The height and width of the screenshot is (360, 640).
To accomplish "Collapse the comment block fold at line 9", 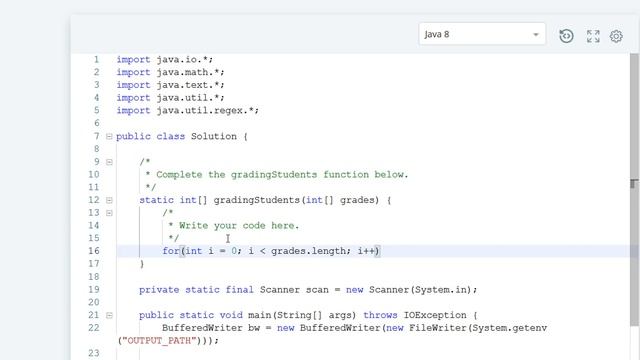I will pos(109,162).
